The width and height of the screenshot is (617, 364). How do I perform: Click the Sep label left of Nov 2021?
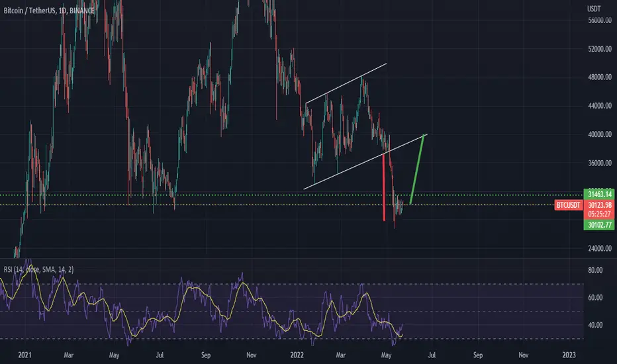206,355
